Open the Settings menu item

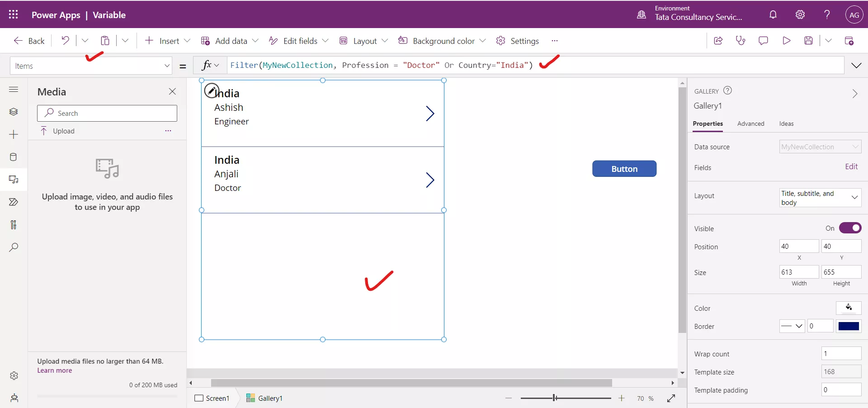pos(524,40)
